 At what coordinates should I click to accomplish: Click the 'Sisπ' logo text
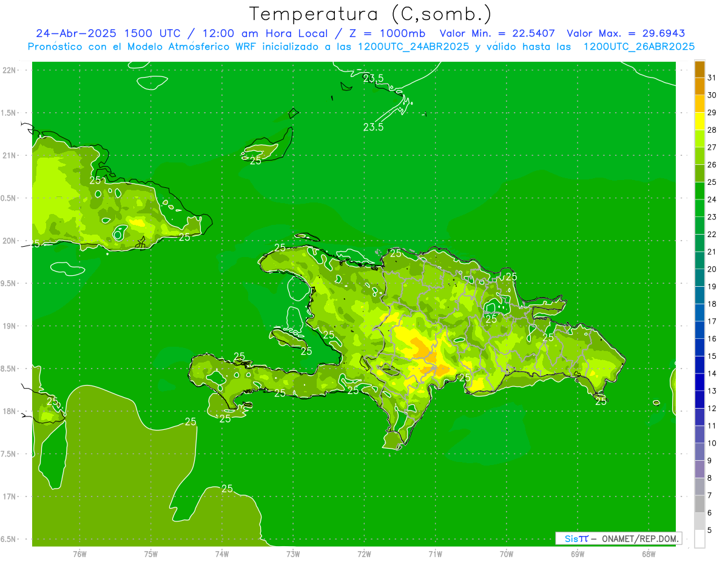tap(576, 538)
